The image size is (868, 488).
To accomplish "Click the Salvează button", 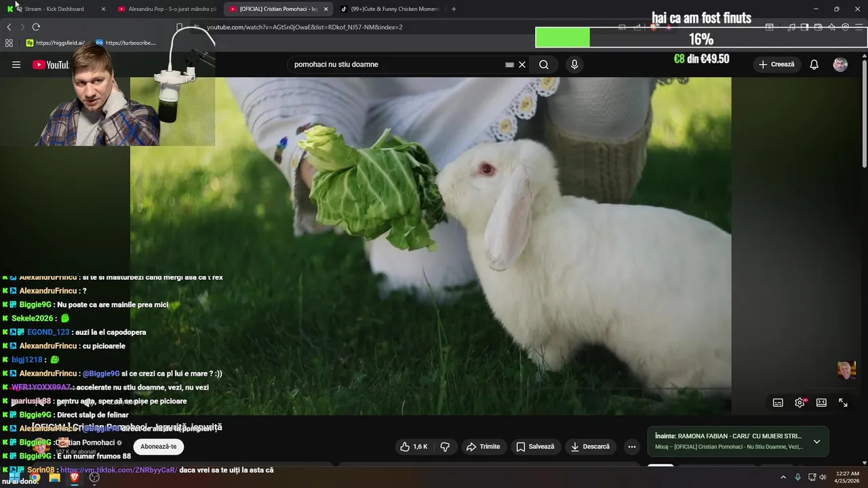I will click(536, 447).
